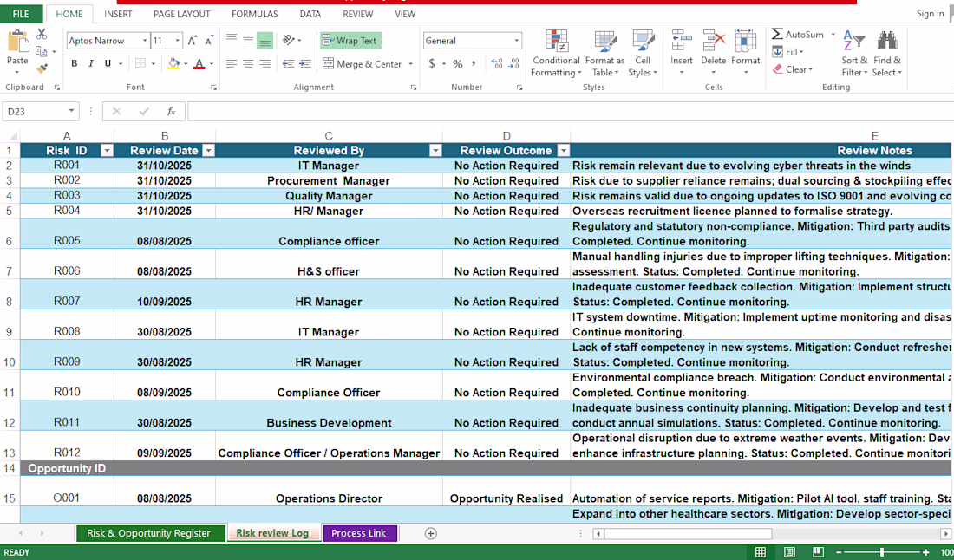Apply Accounting dollar number format
Screen dimensions: 954x560
click(432, 63)
